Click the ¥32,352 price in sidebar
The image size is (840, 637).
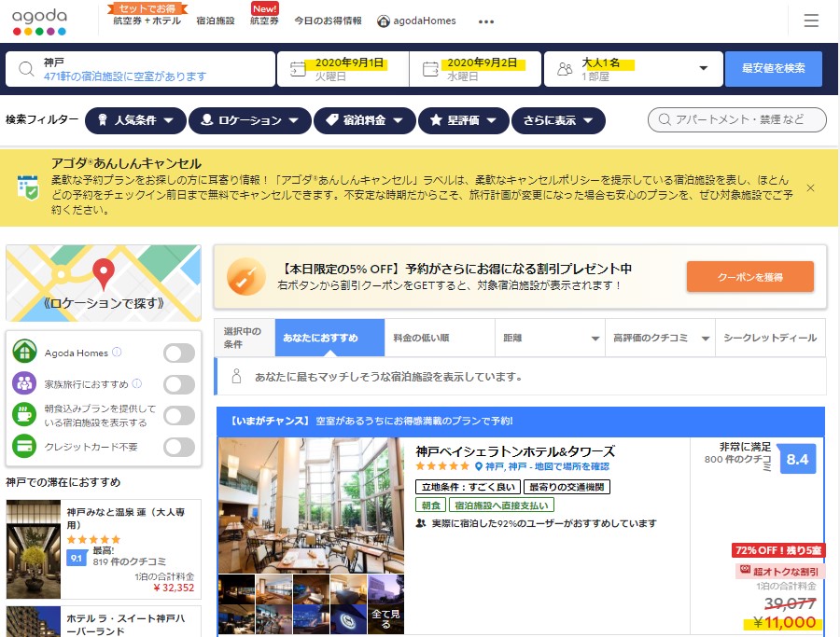[x=174, y=588]
